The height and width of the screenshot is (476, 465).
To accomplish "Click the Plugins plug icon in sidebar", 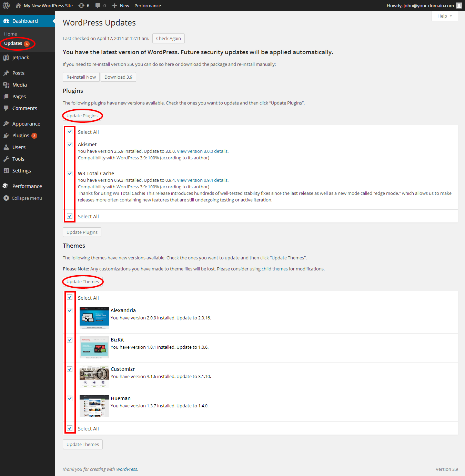I will [6, 136].
